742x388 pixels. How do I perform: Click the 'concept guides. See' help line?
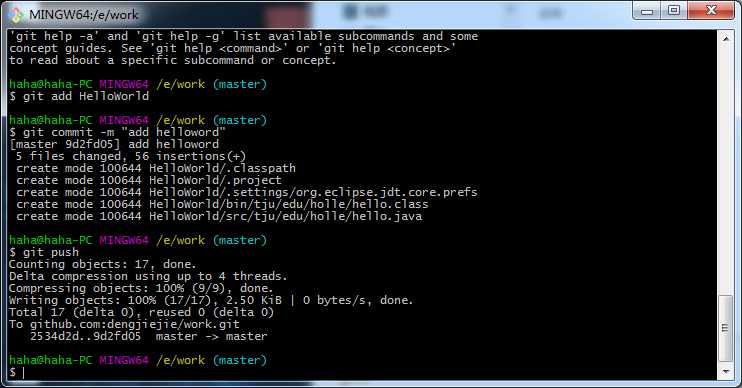pyautogui.click(x=232, y=48)
